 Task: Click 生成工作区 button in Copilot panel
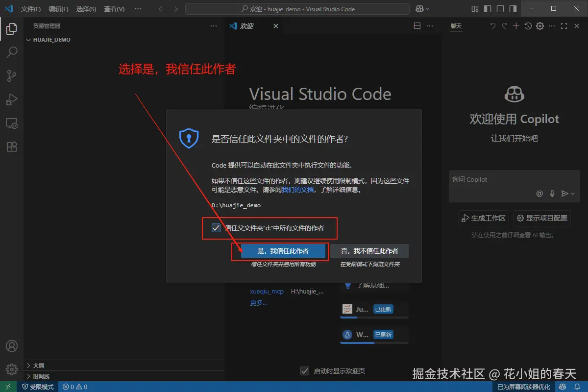coord(484,218)
